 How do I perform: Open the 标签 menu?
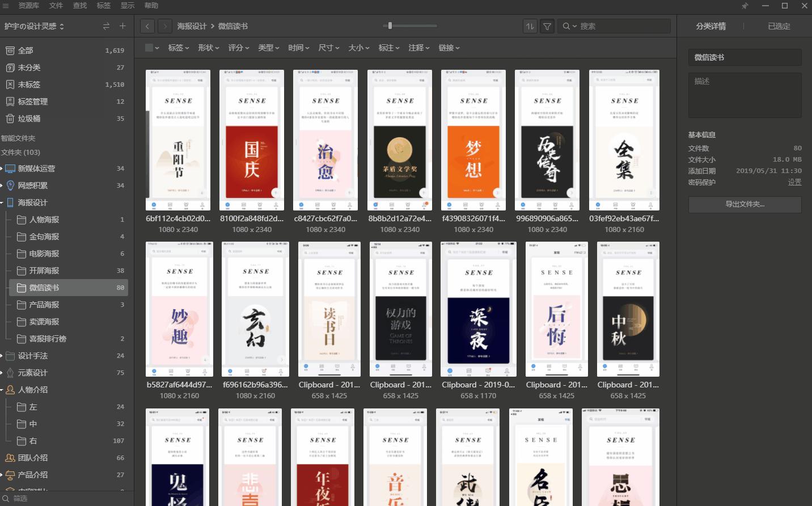(x=103, y=6)
